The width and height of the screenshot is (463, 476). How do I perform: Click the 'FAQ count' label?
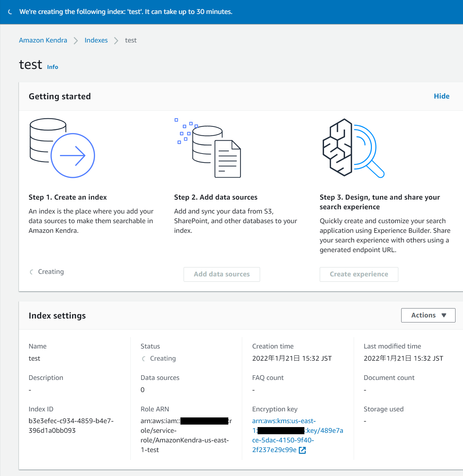(x=268, y=378)
